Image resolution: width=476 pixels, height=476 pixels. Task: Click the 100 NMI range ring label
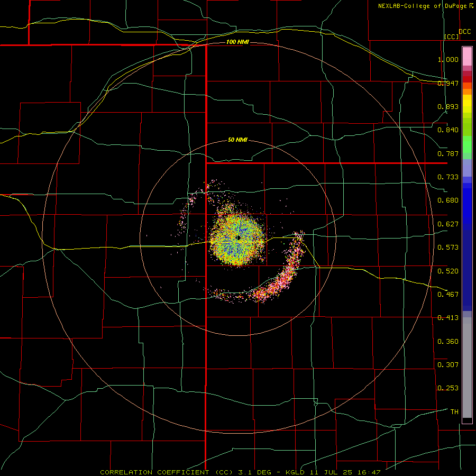(237, 42)
